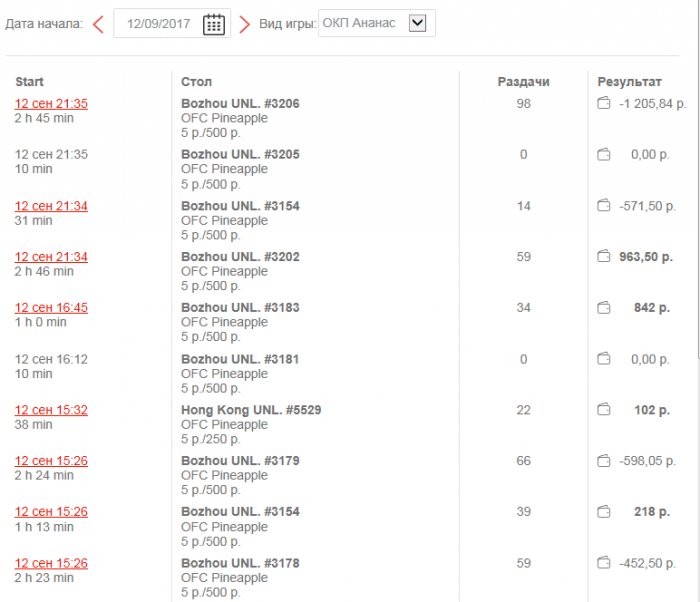Image resolution: width=700 pixels, height=602 pixels.
Task: Click wallet icon next to -571,50 р.
Action: [604, 205]
